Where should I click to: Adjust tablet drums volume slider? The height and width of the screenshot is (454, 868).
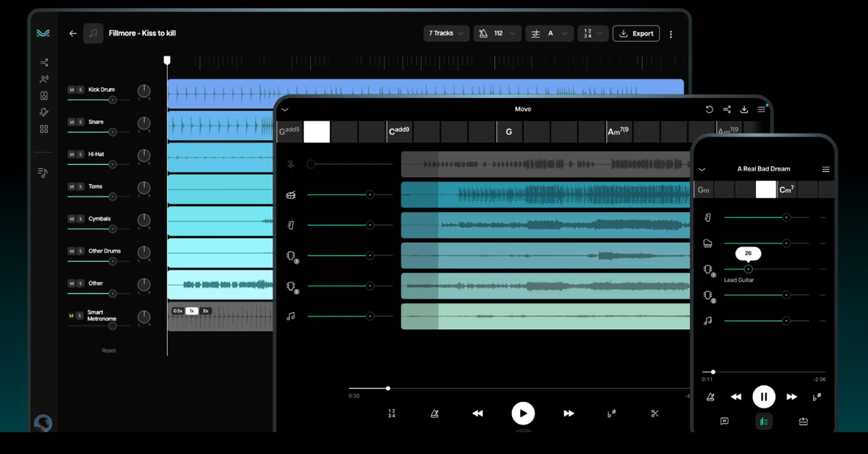[350, 194]
